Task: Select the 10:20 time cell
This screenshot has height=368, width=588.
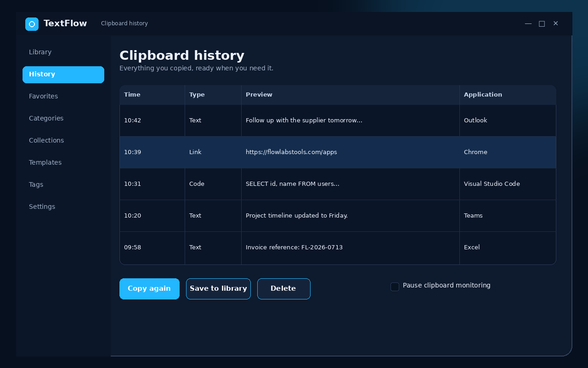Action: click(x=152, y=216)
